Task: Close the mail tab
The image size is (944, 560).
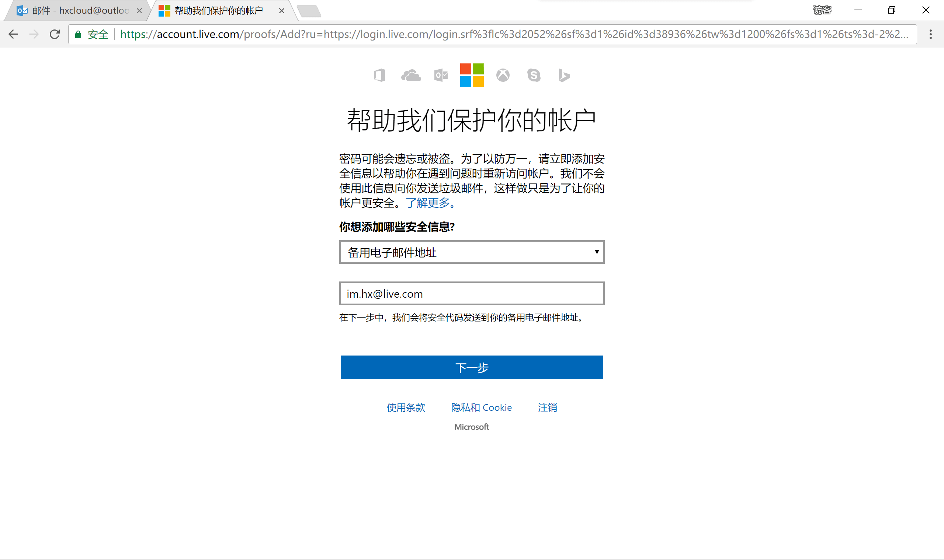Action: pos(139,11)
